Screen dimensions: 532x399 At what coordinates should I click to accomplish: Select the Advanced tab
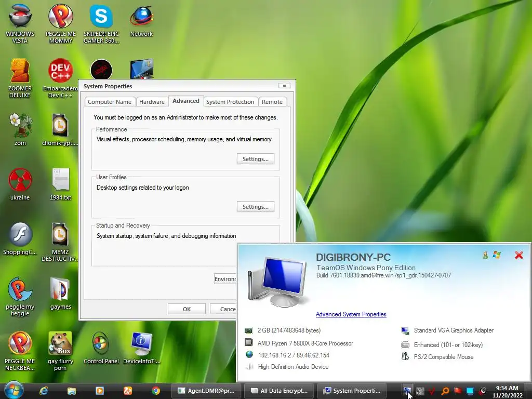186,101
